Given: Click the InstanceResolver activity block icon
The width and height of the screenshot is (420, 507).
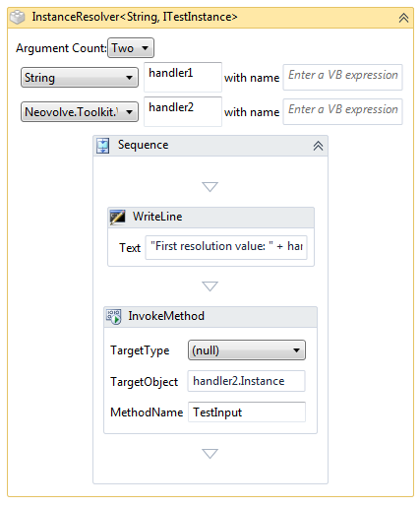Looking at the screenshot, I should [x=18, y=17].
